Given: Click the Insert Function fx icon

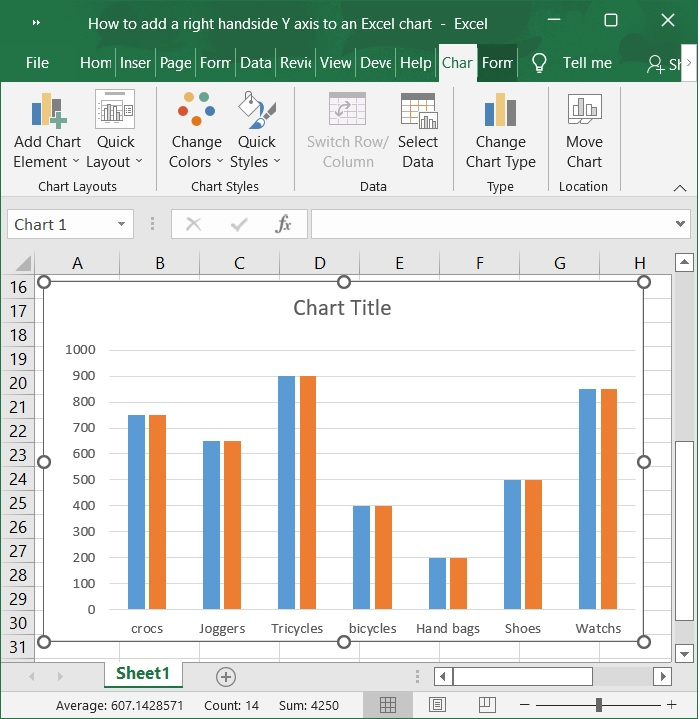Looking at the screenshot, I should click(283, 224).
